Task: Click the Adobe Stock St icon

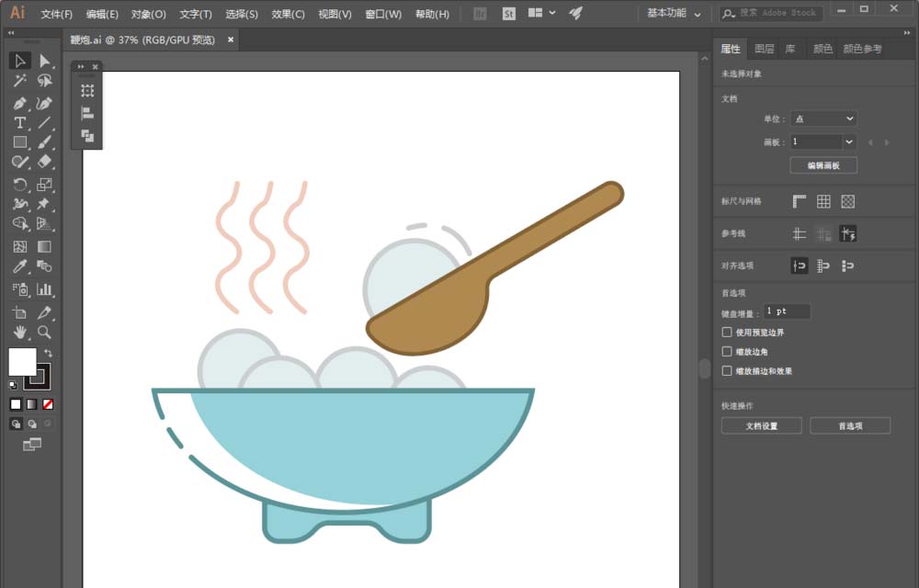Action: point(509,14)
